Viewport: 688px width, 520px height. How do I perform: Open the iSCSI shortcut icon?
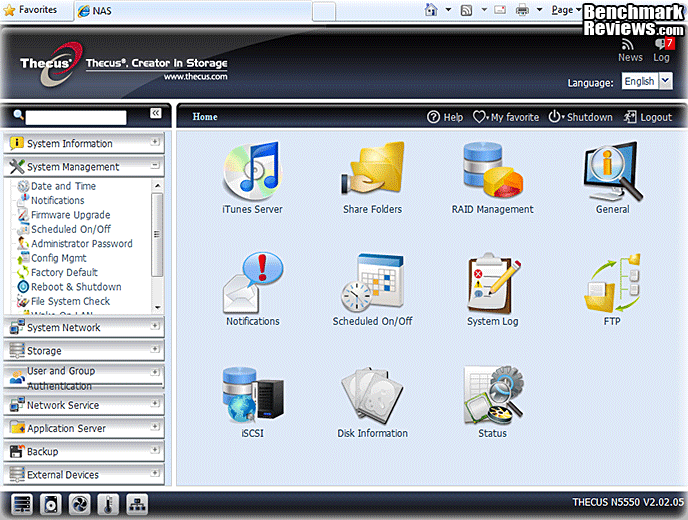click(x=252, y=394)
